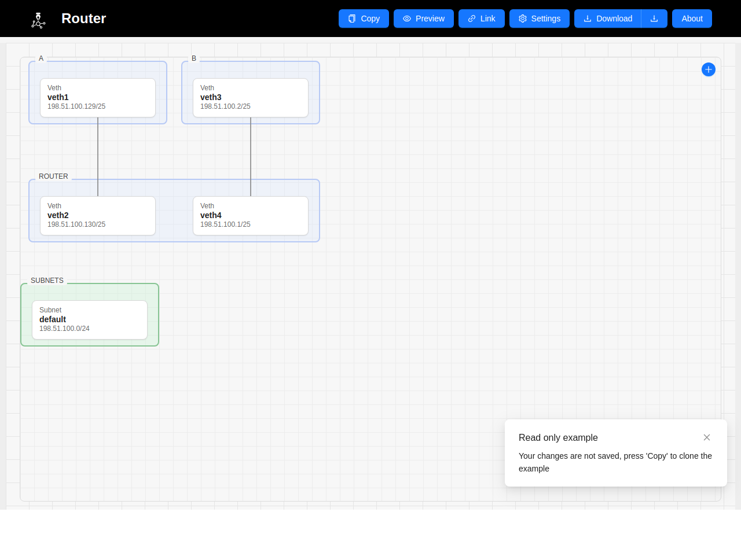Select the veth1 interface node
The width and height of the screenshot is (741, 560).
click(98, 98)
